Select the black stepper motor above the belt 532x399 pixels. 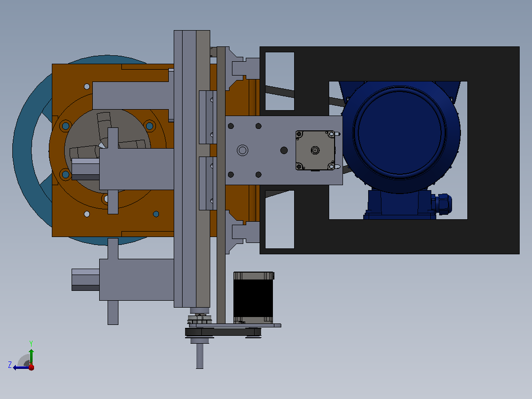coord(254,297)
